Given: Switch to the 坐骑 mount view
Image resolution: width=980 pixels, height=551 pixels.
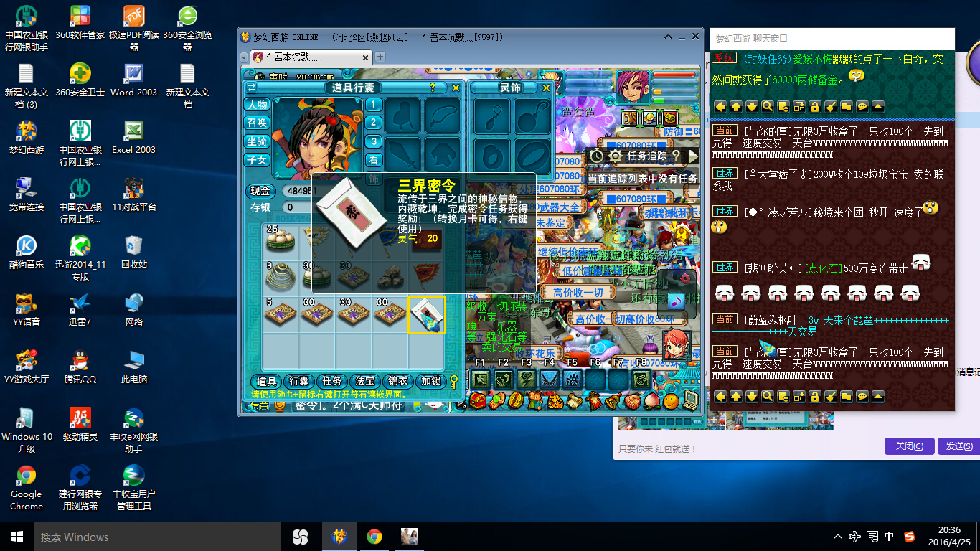Looking at the screenshot, I should [x=257, y=142].
